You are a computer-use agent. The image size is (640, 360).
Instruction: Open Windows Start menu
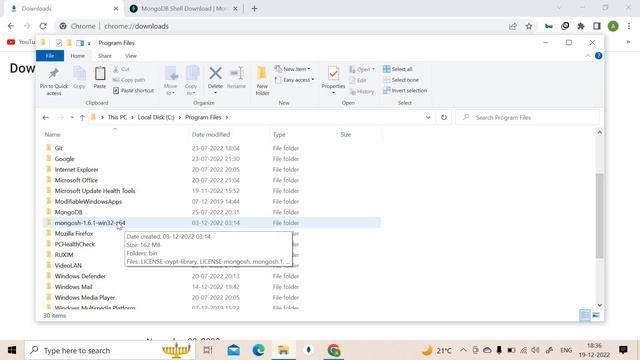tap(12, 350)
